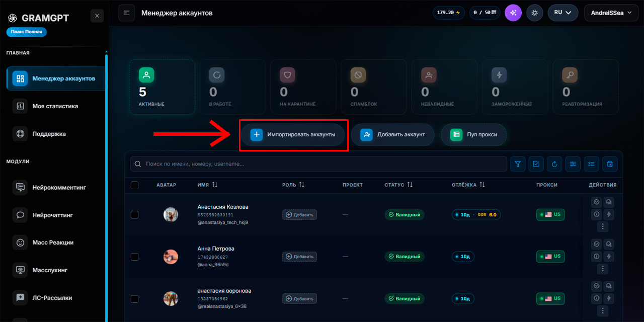Click lightning action icon for анастасия воронова
The width and height of the screenshot is (644, 322).
pyautogui.click(x=609, y=298)
